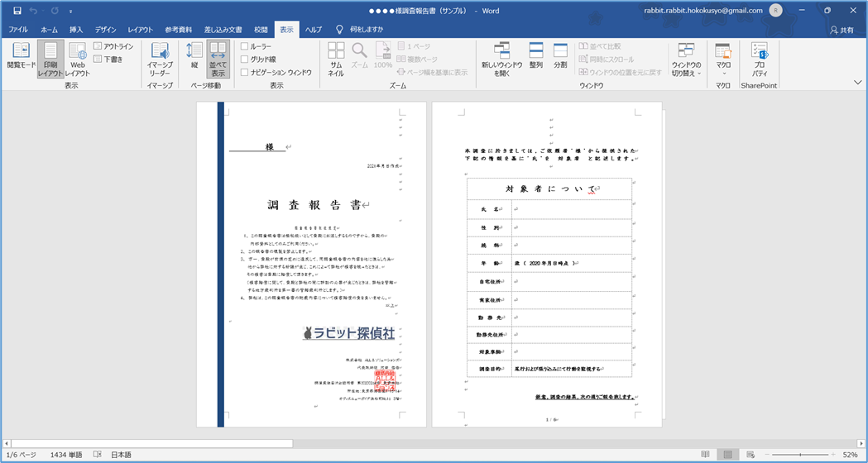Split the window using 分割
Image resolution: width=868 pixels, height=463 pixels.
(x=560, y=57)
